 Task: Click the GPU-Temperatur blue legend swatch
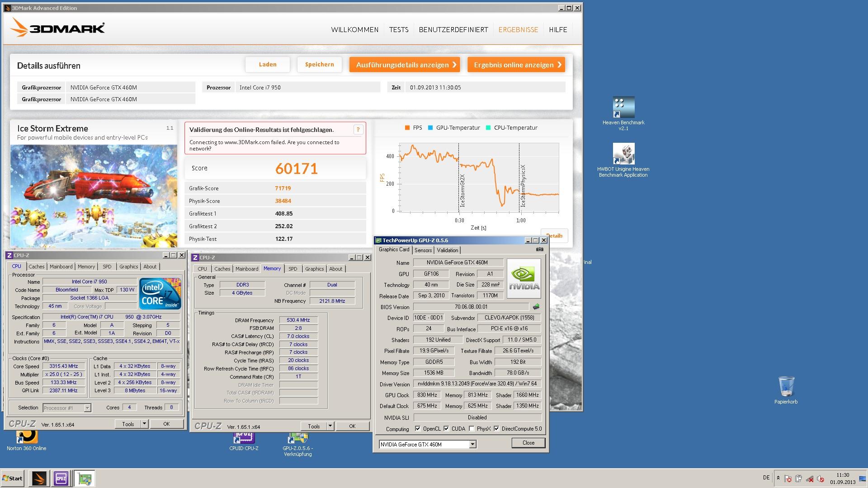pos(430,128)
